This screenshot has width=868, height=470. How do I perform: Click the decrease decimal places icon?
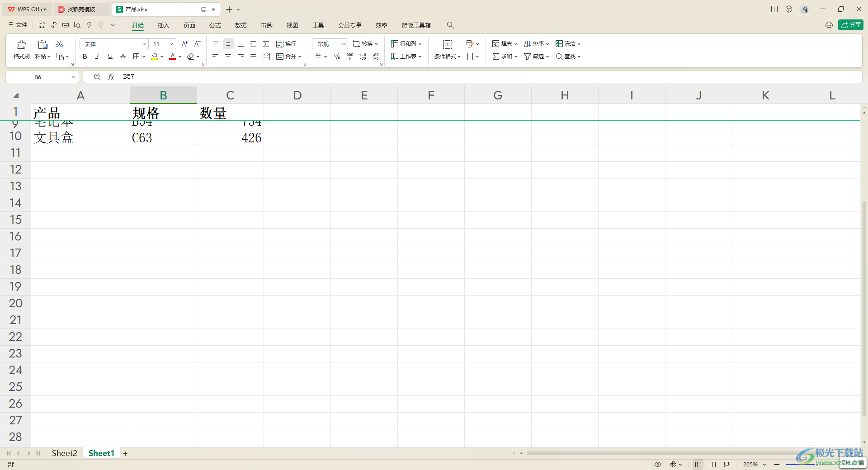pyautogui.click(x=376, y=56)
